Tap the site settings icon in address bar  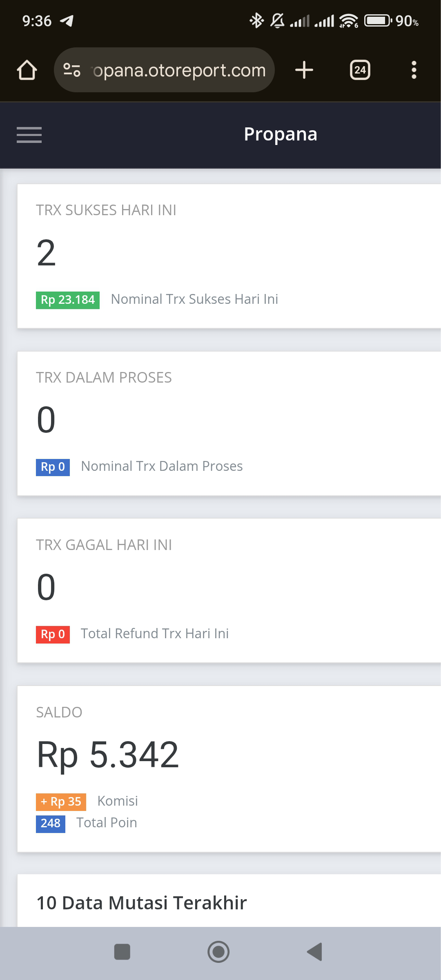(x=72, y=70)
